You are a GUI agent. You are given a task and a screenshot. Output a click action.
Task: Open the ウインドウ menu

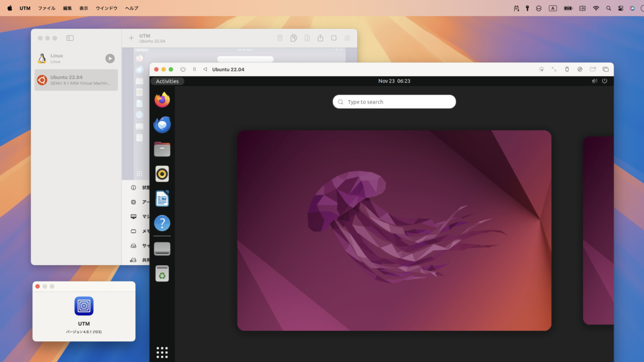pos(107,8)
